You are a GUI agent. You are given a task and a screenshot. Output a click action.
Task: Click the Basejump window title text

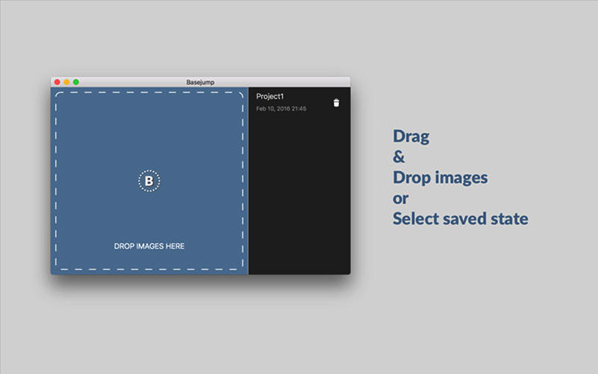[200, 82]
